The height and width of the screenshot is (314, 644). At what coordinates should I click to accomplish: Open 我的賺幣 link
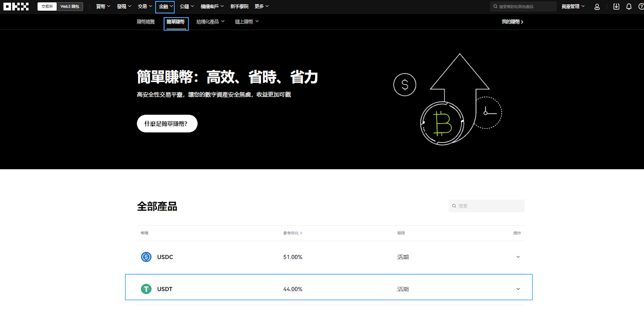(x=512, y=22)
